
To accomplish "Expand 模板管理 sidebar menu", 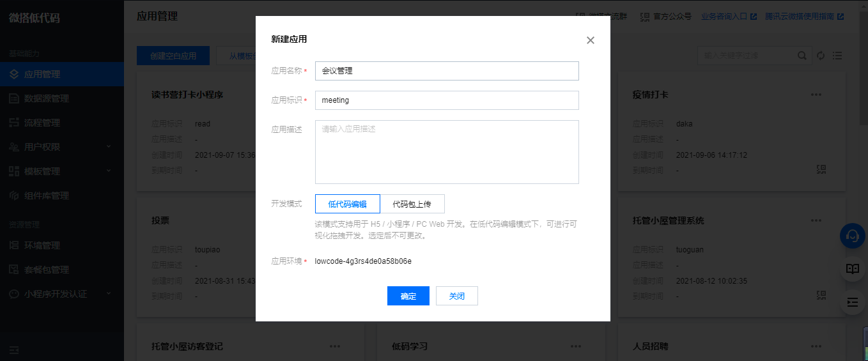I will pos(62,171).
